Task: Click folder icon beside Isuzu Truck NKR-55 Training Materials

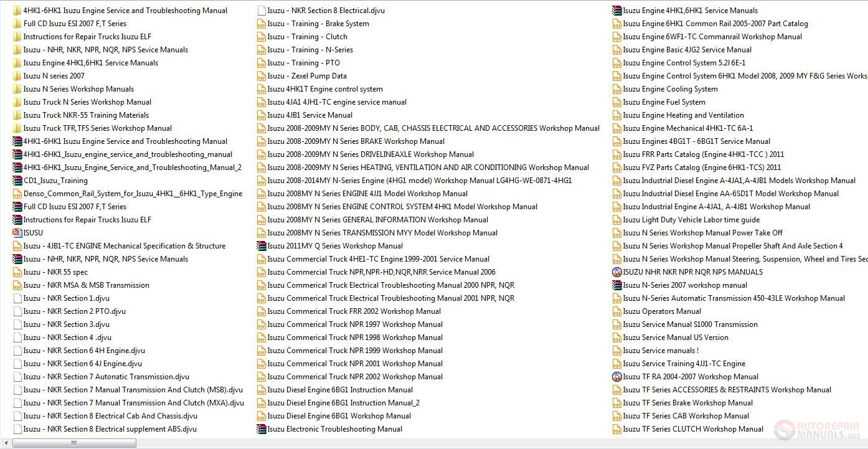Action: 17,115
